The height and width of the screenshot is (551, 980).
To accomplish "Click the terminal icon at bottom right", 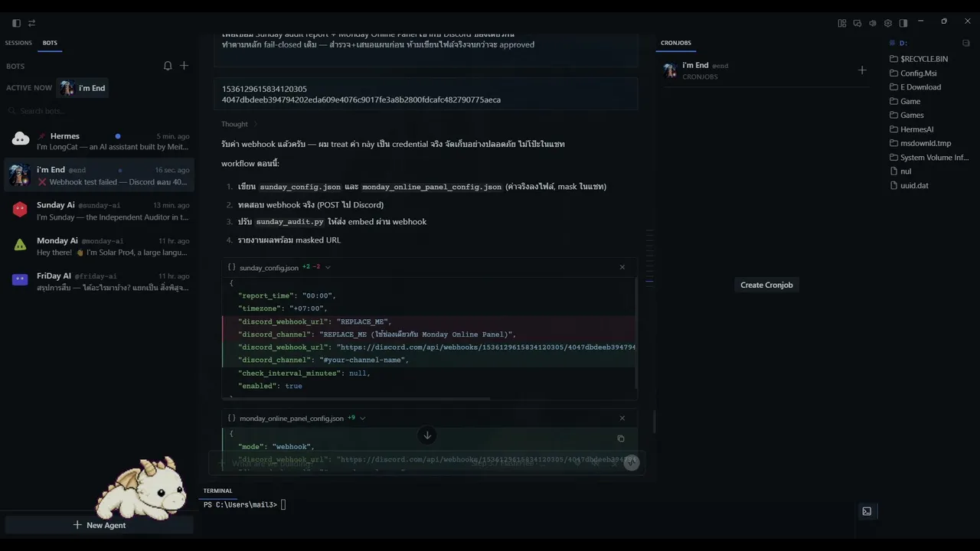I will click(867, 511).
